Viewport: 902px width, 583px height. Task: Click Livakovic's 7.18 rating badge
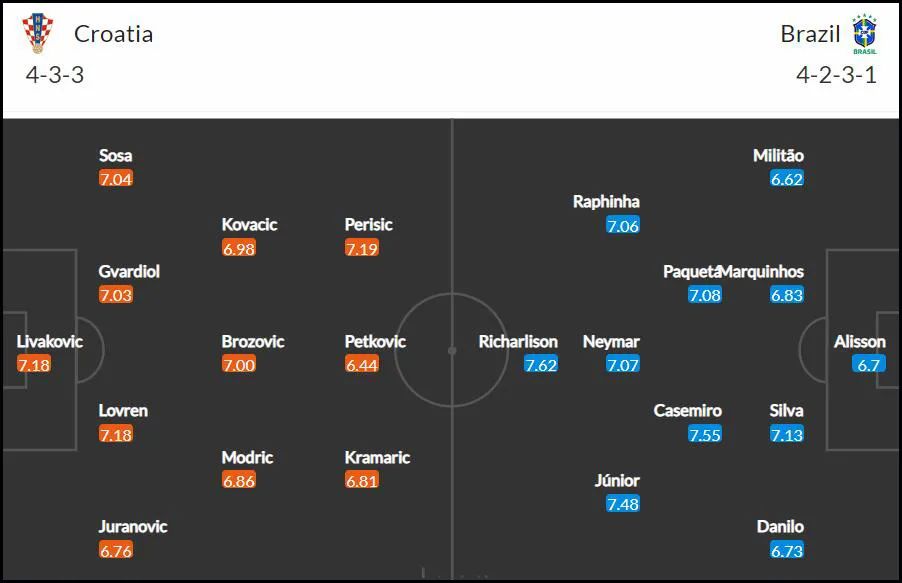pos(34,365)
